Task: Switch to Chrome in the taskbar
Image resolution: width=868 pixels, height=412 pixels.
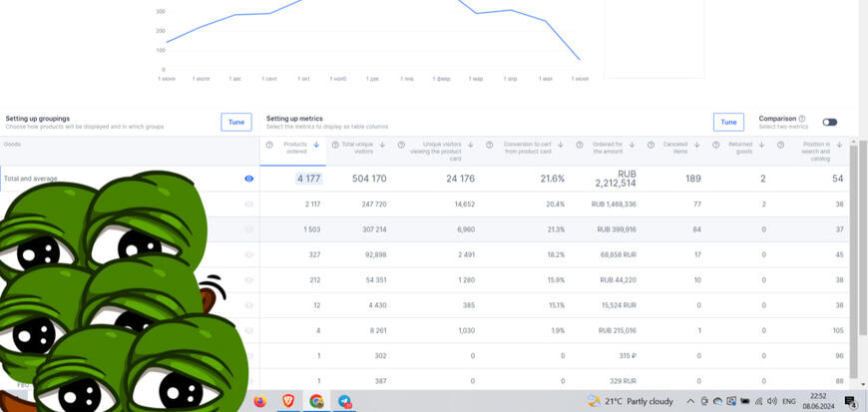Action: 316,401
